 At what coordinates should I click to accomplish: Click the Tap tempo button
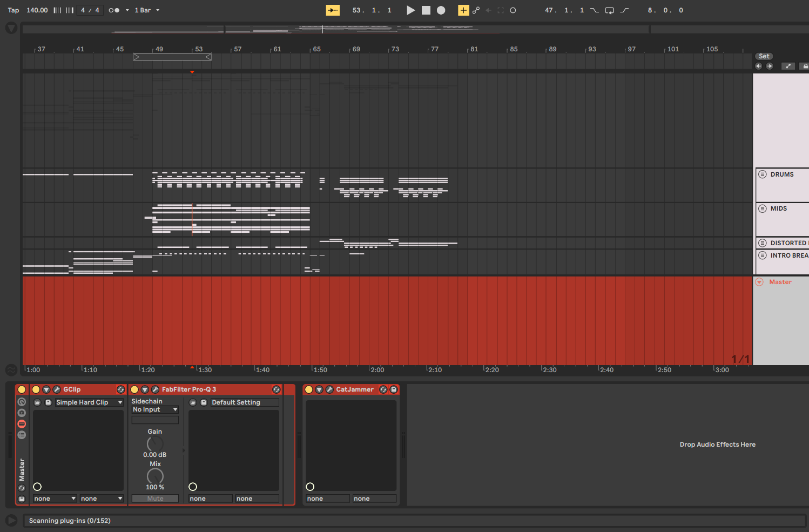pyautogui.click(x=14, y=10)
